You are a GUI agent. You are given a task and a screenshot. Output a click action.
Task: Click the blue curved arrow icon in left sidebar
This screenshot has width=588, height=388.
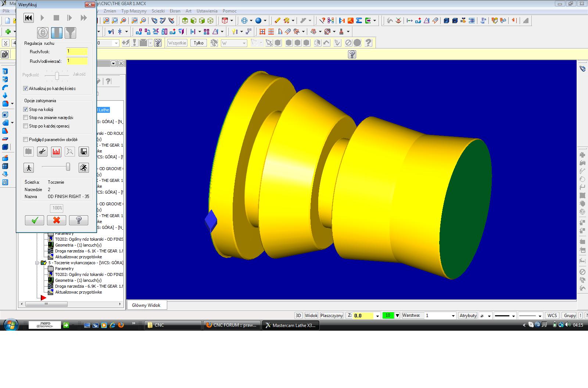[x=5, y=87]
